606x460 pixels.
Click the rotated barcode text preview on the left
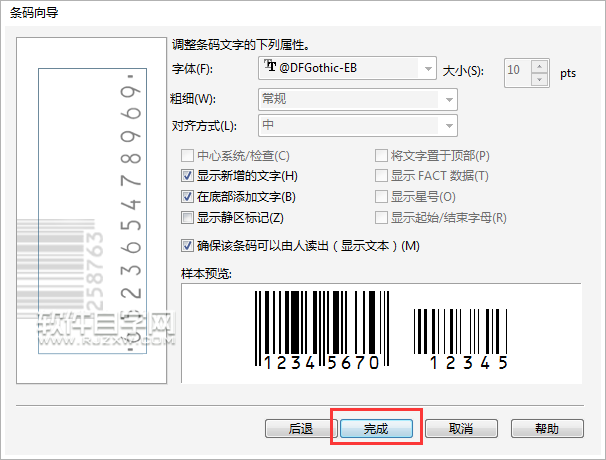92,211
